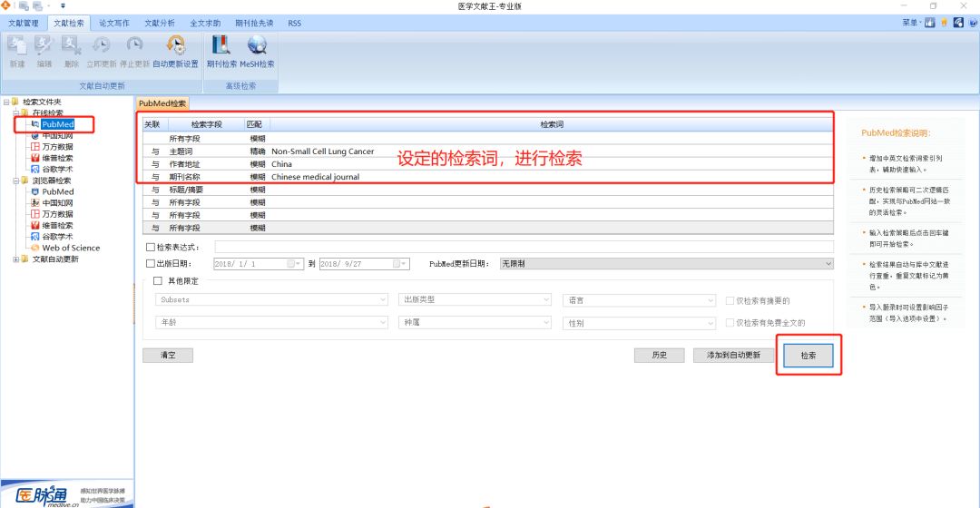The width and height of the screenshot is (980, 508).
Task: Collapse the 检索文件夹 root node
Action: (6, 102)
